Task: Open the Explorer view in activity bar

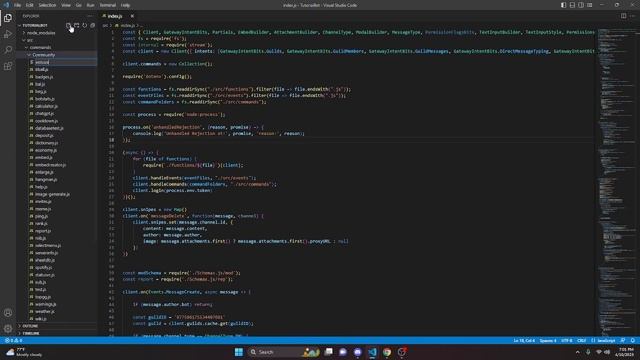Action: tap(8, 18)
